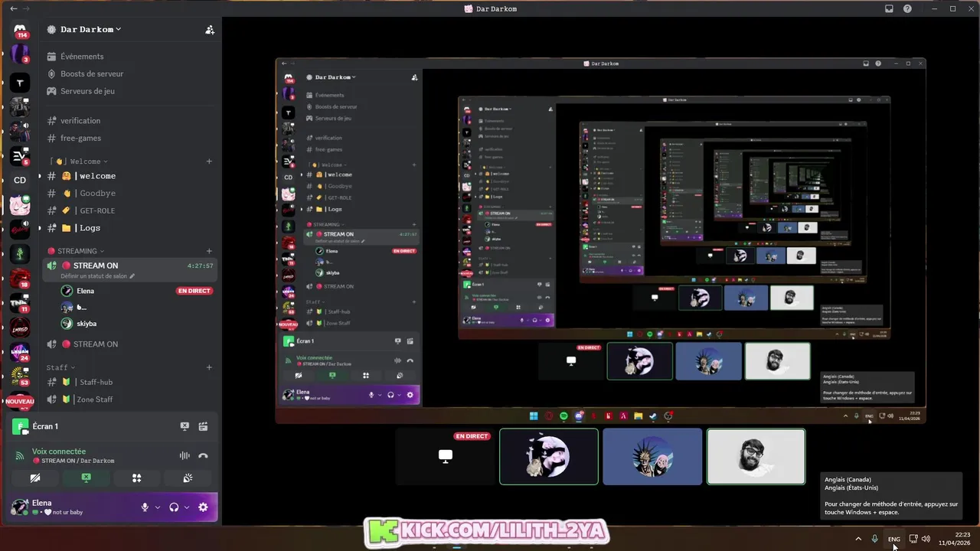Open the invite members icon beside Dar Darkom
Screen dimensions: 980x551
pos(210,30)
